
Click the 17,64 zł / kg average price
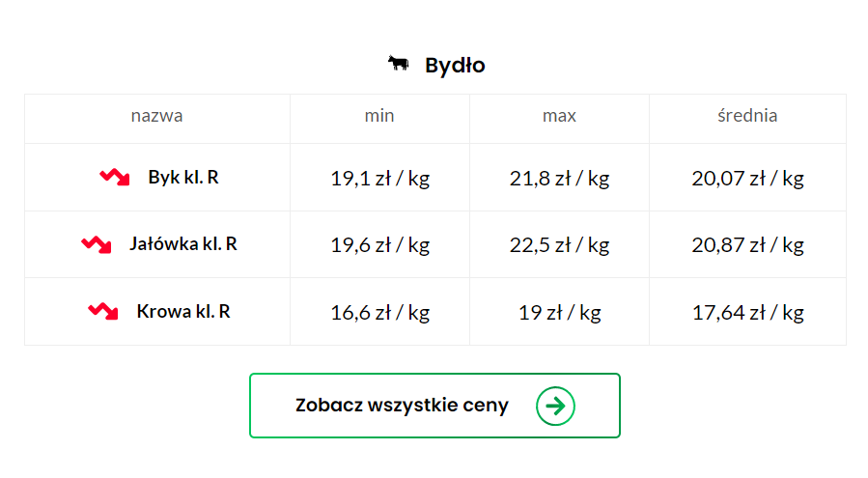tap(747, 312)
